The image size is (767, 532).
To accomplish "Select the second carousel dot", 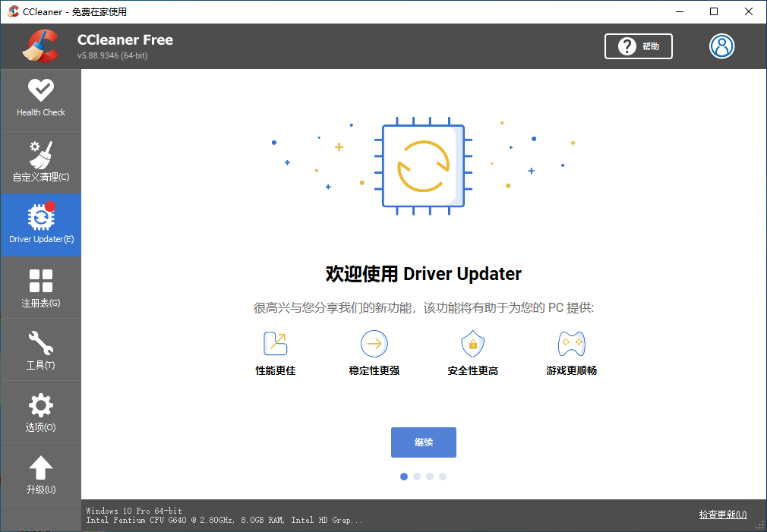I will 416,476.
